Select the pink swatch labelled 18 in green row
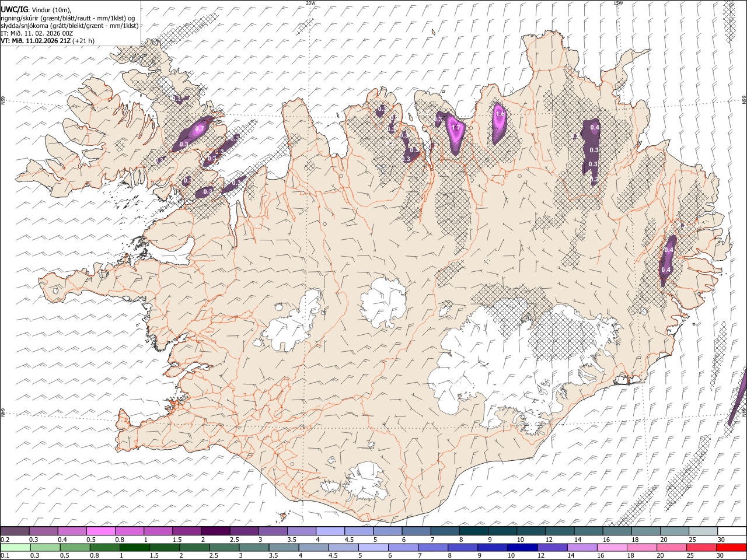The image size is (747, 560). click(641, 547)
